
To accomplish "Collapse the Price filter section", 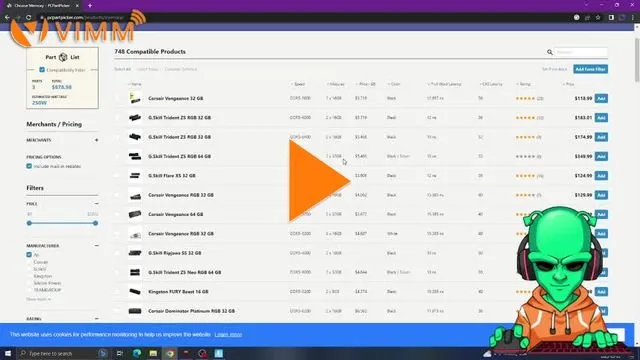I will point(97,203).
